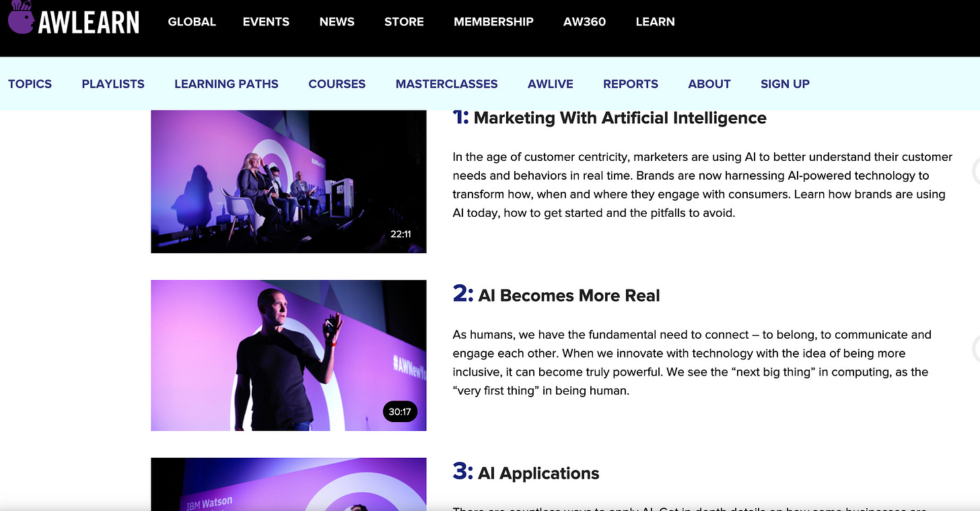Switch to the PLAYLISTS tab
Viewport: 980px width, 511px height.
(113, 84)
